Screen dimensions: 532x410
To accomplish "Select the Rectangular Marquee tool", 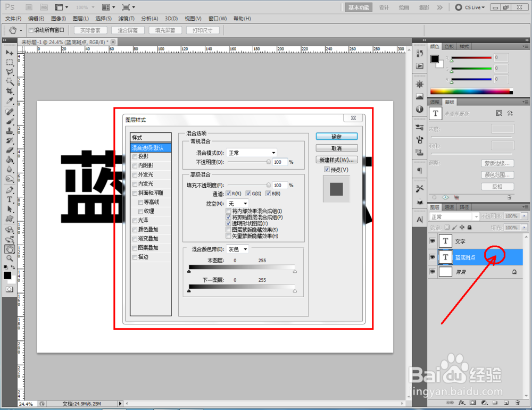I will (x=10, y=62).
